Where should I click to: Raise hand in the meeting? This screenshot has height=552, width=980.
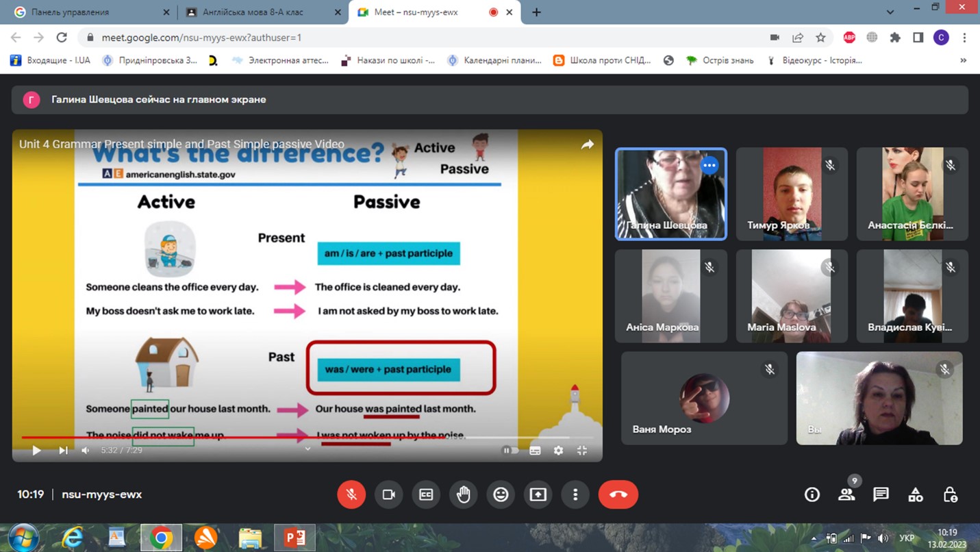464,494
